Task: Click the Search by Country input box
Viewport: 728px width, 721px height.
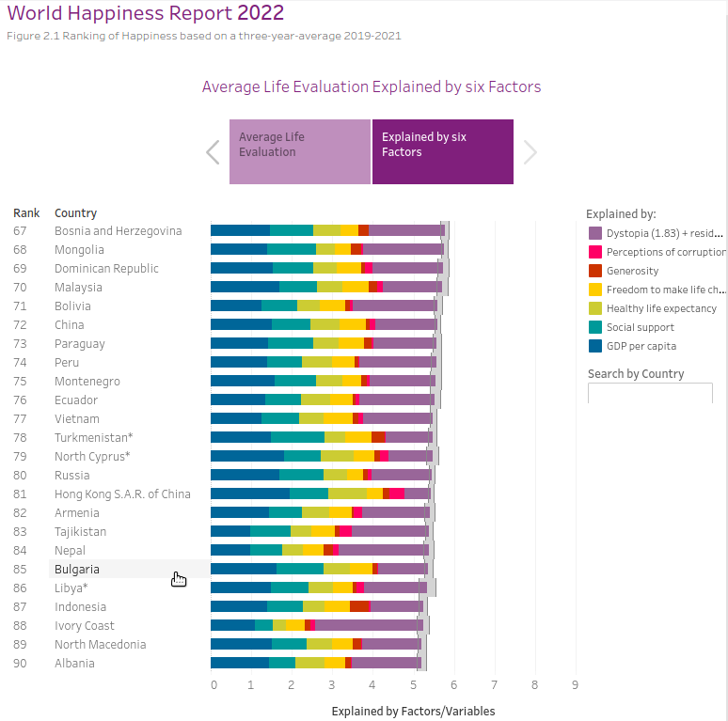Action: [x=650, y=393]
